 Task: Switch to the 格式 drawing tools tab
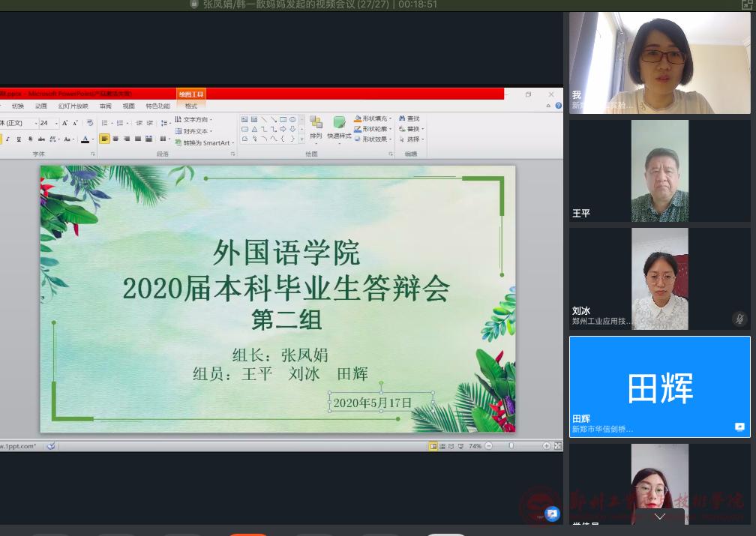click(x=191, y=106)
